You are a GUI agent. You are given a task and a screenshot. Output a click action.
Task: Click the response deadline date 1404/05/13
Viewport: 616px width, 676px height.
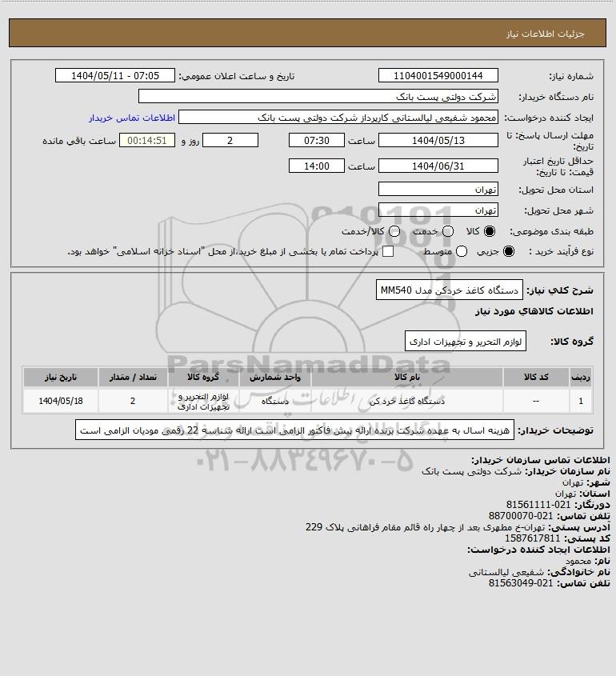pyautogui.click(x=438, y=140)
